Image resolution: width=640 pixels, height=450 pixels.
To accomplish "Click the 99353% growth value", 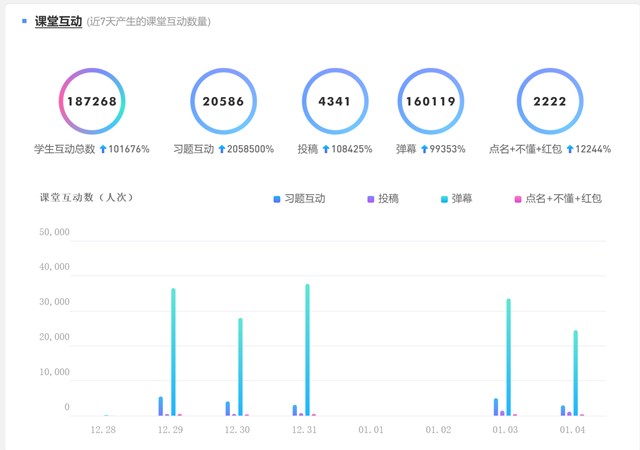I will pos(447,149).
